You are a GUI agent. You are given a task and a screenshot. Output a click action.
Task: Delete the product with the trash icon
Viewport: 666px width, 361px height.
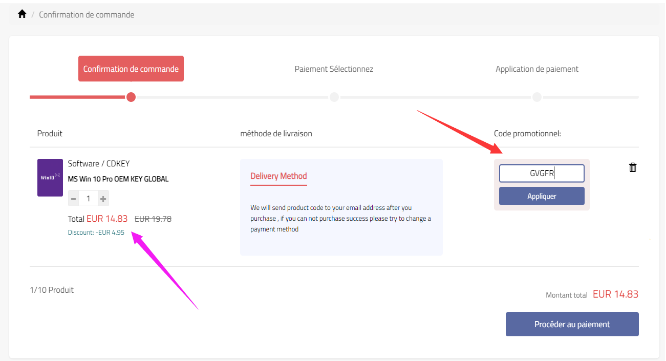pyautogui.click(x=632, y=167)
